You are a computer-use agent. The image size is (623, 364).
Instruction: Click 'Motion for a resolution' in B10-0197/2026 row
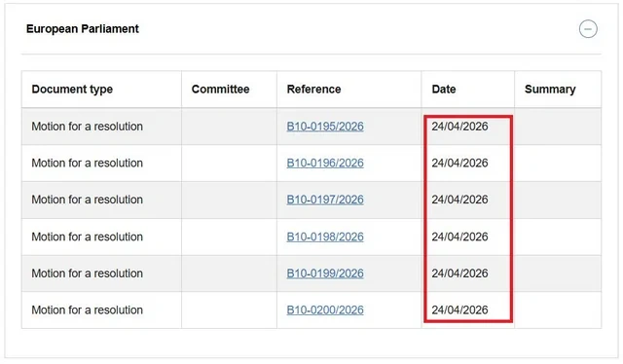(87, 200)
